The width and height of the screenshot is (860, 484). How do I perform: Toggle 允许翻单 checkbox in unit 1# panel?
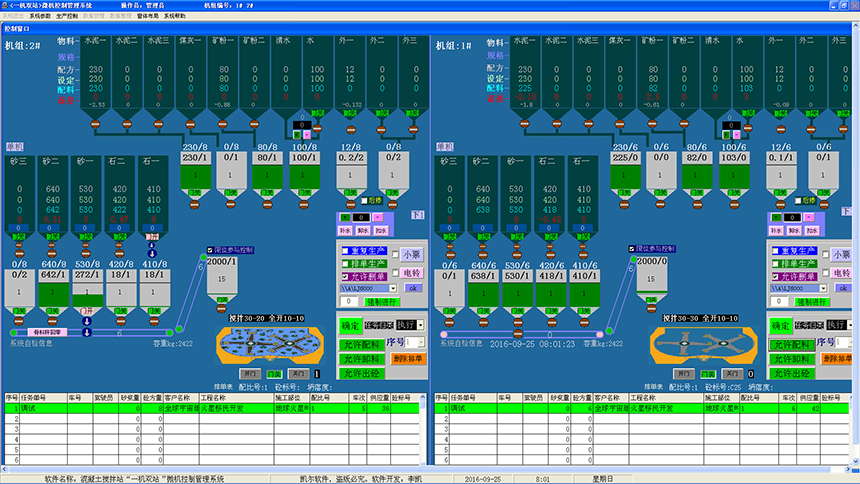[776, 276]
